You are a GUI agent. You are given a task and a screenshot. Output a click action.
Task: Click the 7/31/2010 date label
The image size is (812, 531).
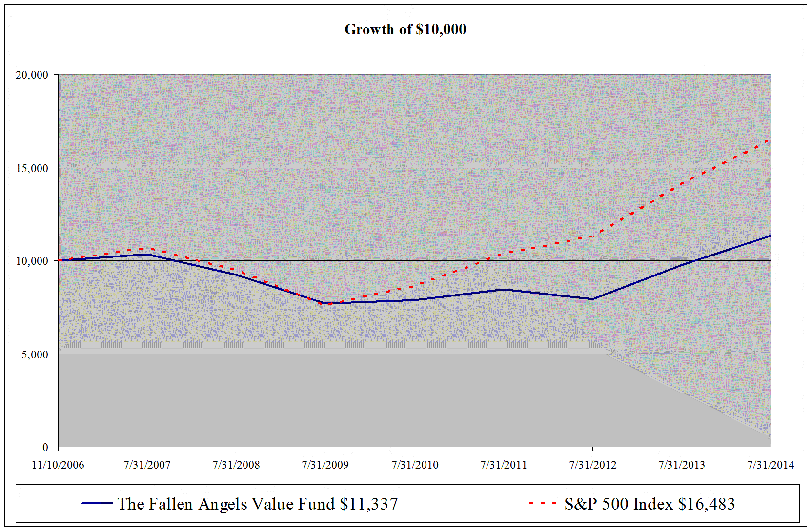pyautogui.click(x=415, y=465)
